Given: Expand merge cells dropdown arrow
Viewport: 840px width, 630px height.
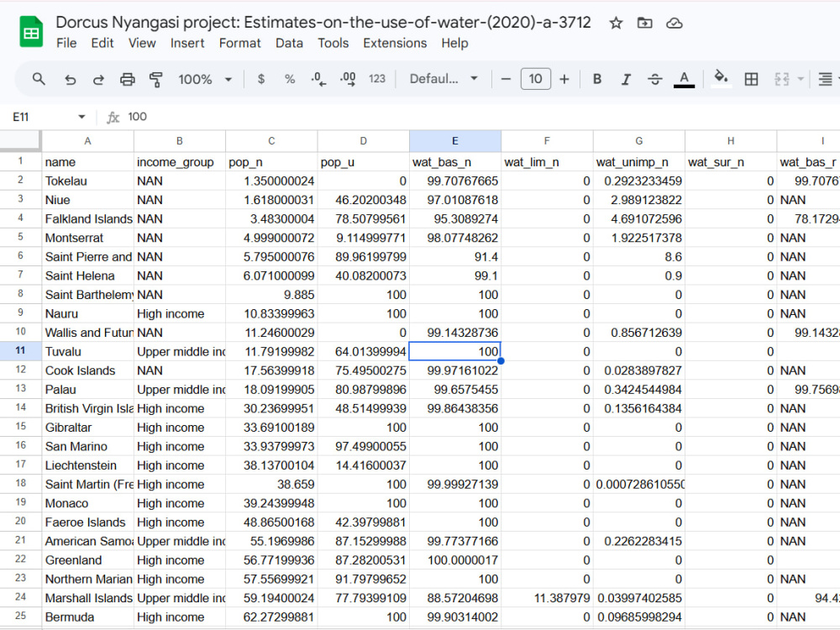Looking at the screenshot, I should [801, 79].
